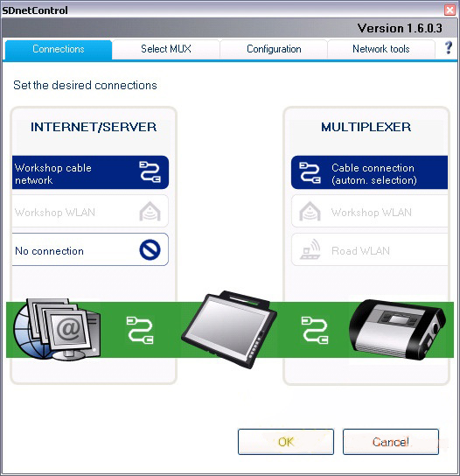Open the Configuration tab
Screen dimensions: 460x476
point(274,49)
